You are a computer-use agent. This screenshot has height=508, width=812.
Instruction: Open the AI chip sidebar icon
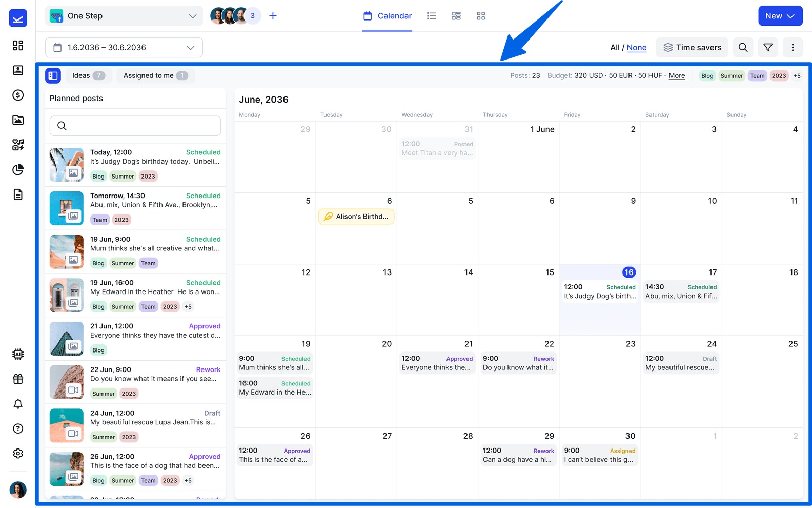(x=18, y=354)
